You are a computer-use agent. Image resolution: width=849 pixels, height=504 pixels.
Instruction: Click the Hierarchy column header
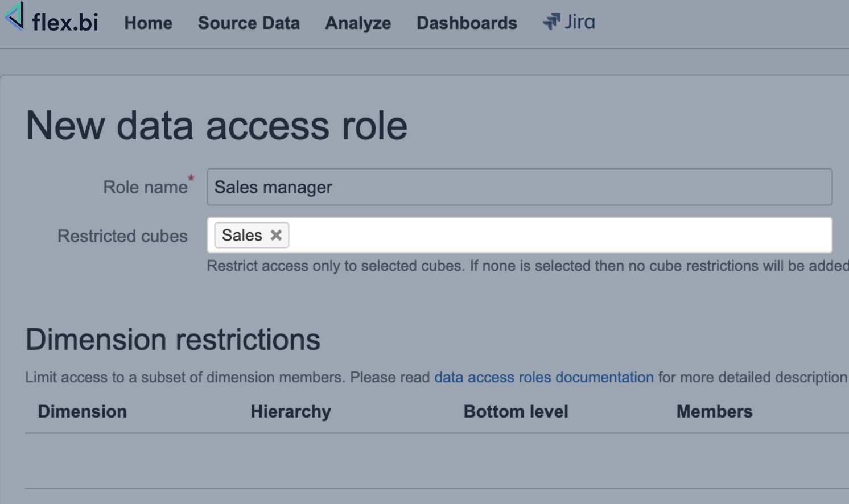point(291,411)
